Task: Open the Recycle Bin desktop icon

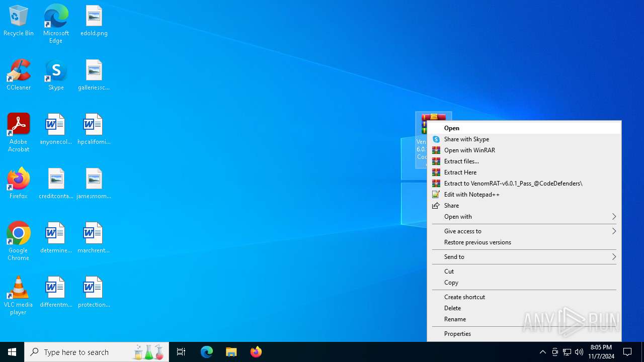Action: coord(19,21)
